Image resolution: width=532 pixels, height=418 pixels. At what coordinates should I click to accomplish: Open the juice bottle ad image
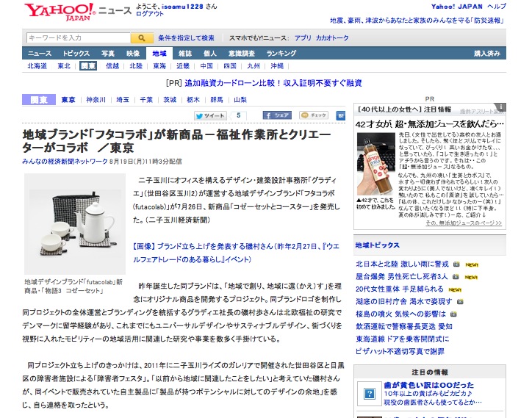tap(376, 164)
